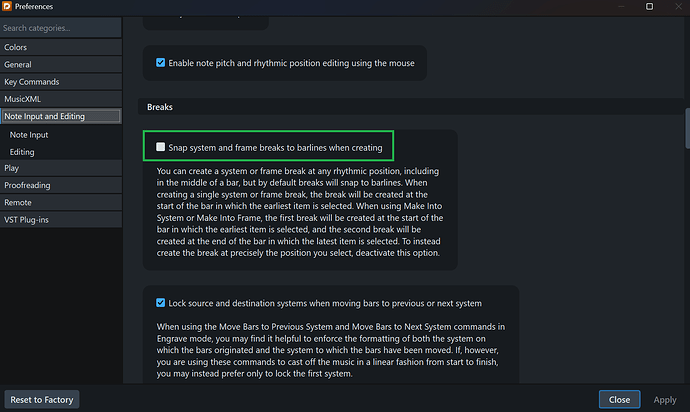The height and width of the screenshot is (412, 690).
Task: Click the Apply button
Action: tap(664, 399)
